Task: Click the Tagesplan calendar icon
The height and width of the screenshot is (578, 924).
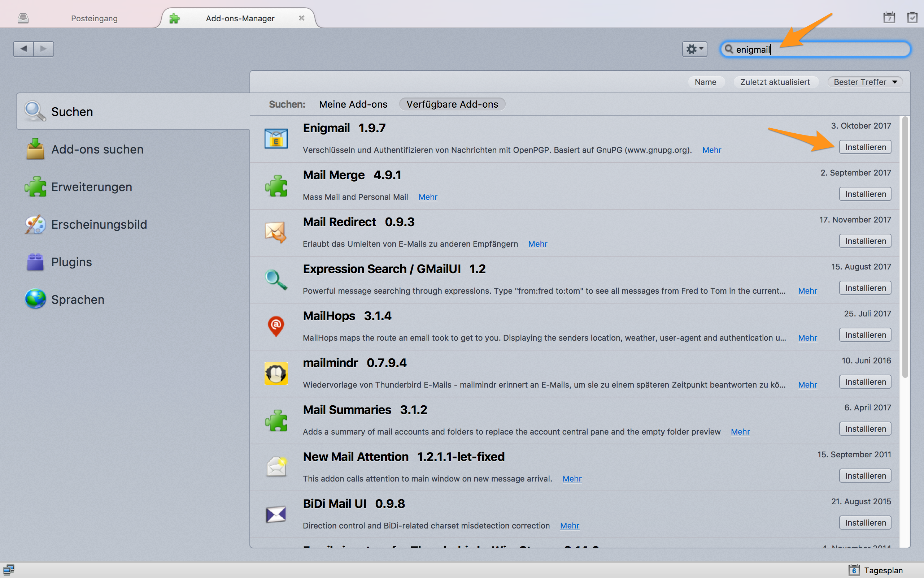Action: [x=854, y=570]
